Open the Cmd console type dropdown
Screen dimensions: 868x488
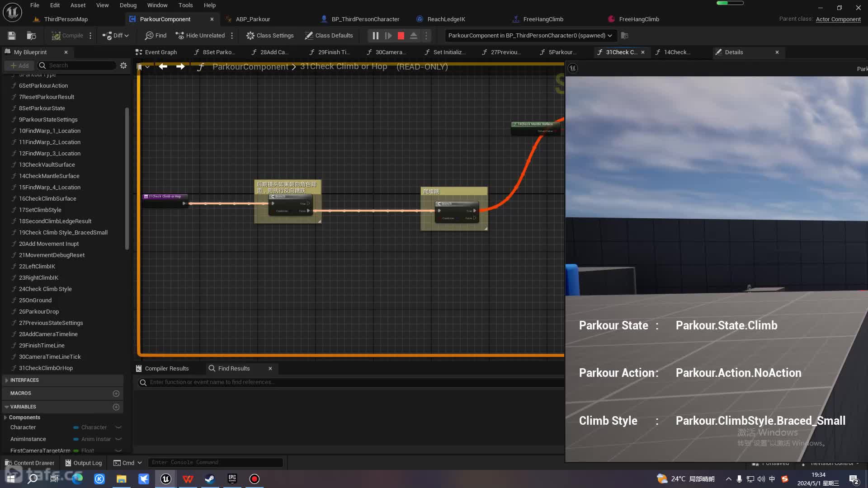pos(127,463)
